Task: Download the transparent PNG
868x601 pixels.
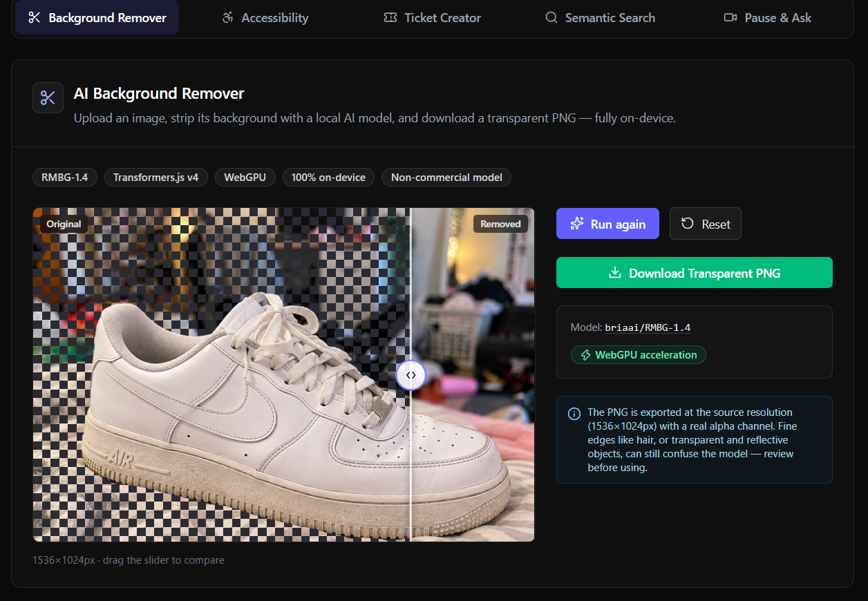Action: tap(695, 273)
